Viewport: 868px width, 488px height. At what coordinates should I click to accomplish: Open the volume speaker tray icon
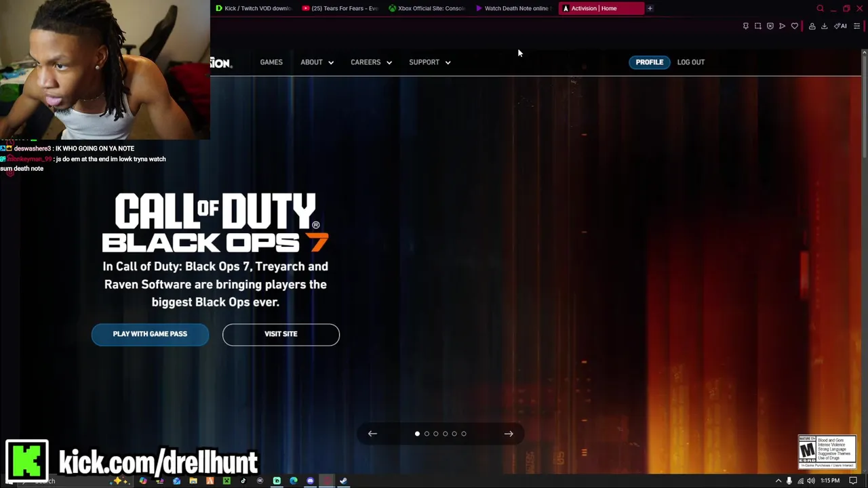coord(811,481)
